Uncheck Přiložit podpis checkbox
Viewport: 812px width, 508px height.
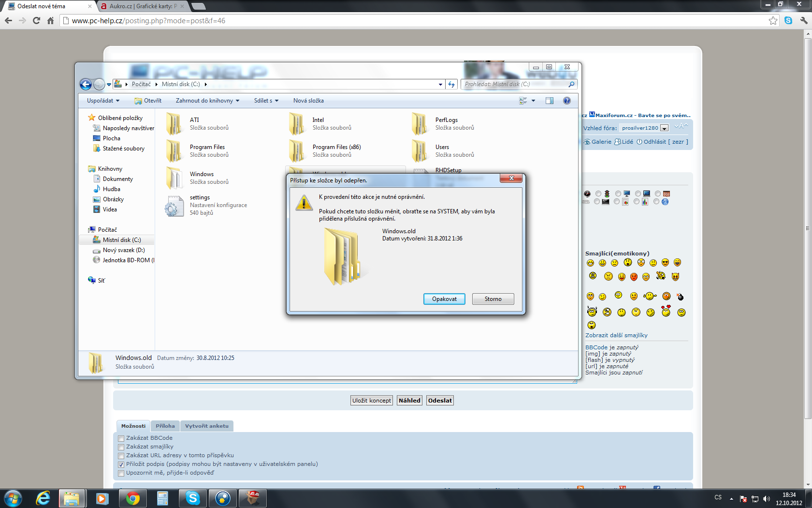coord(121,464)
